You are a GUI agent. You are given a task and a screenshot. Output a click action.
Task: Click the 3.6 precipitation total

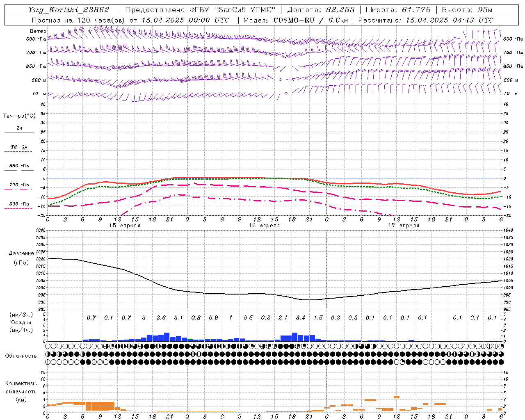click(x=161, y=318)
